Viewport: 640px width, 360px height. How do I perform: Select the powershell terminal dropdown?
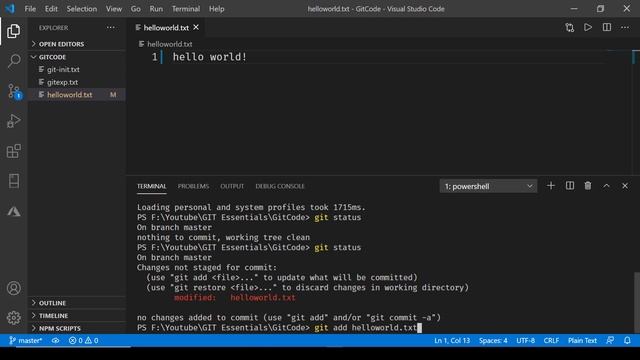click(x=488, y=186)
